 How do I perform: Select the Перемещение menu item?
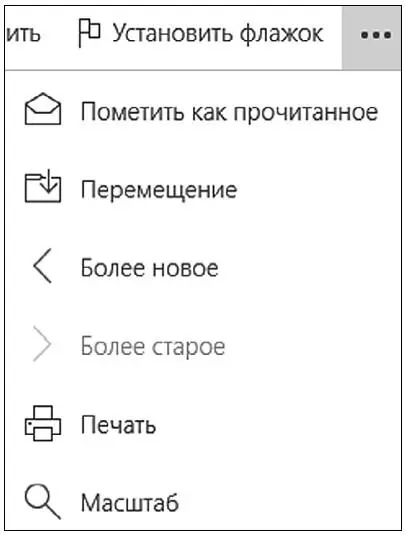tap(159, 190)
